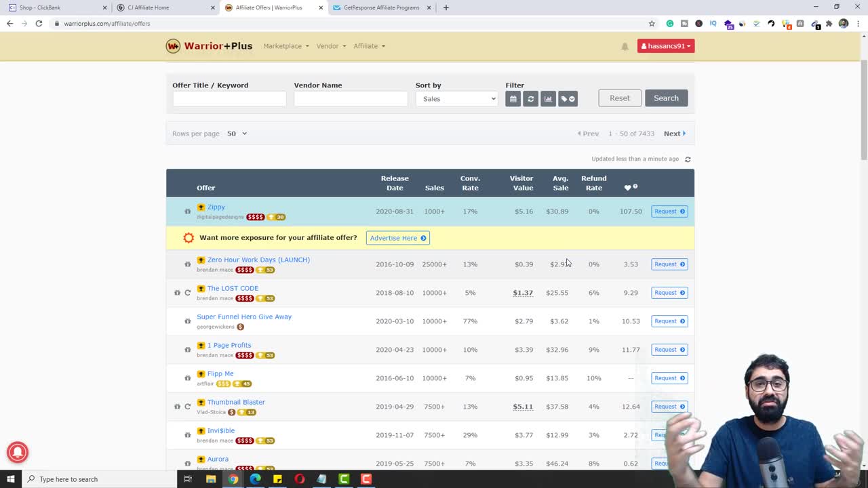Click the recurring filter icon button
This screenshot has height=488, width=868.
click(530, 99)
